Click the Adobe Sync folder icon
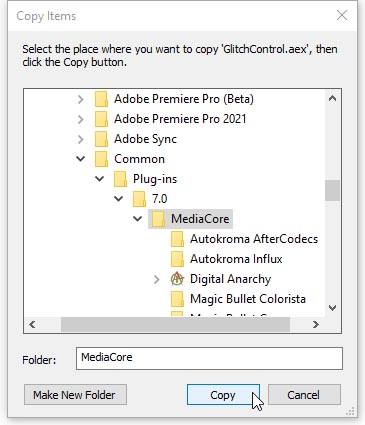Screen dimensions: 365x425 [101, 139]
